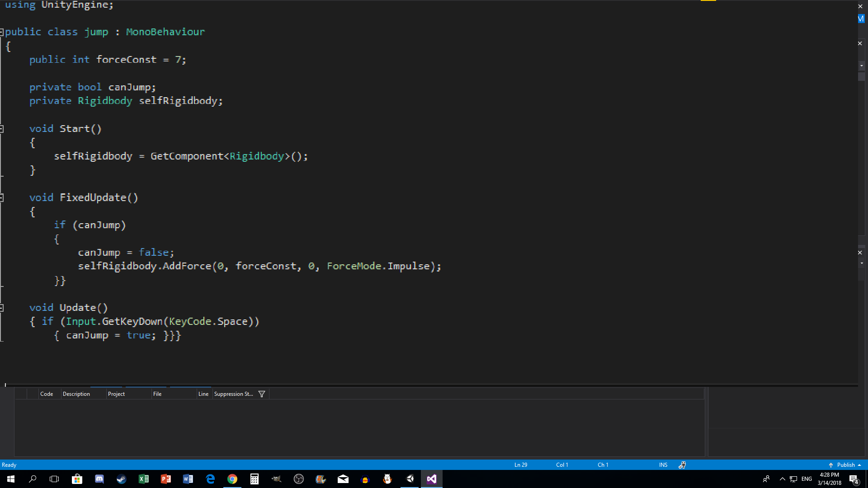This screenshot has width=868, height=488.
Task: Open Microsoft Edge from taskbar
Action: tap(210, 479)
